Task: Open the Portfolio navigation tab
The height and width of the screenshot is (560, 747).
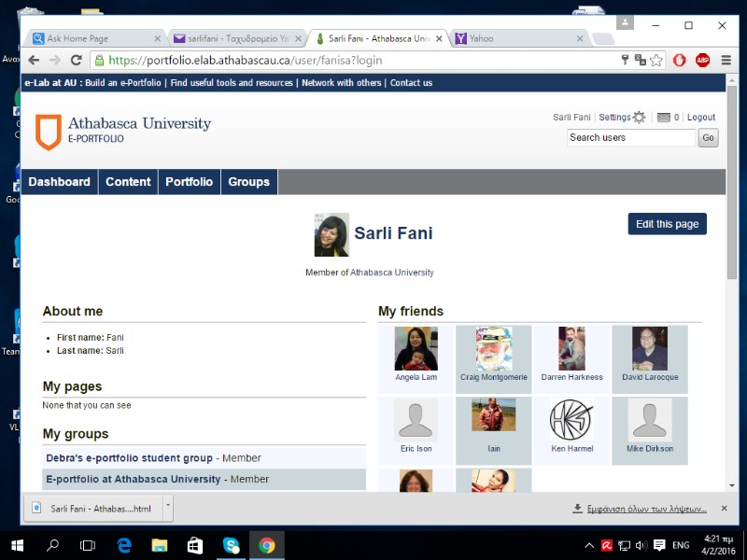Action: coord(189,182)
